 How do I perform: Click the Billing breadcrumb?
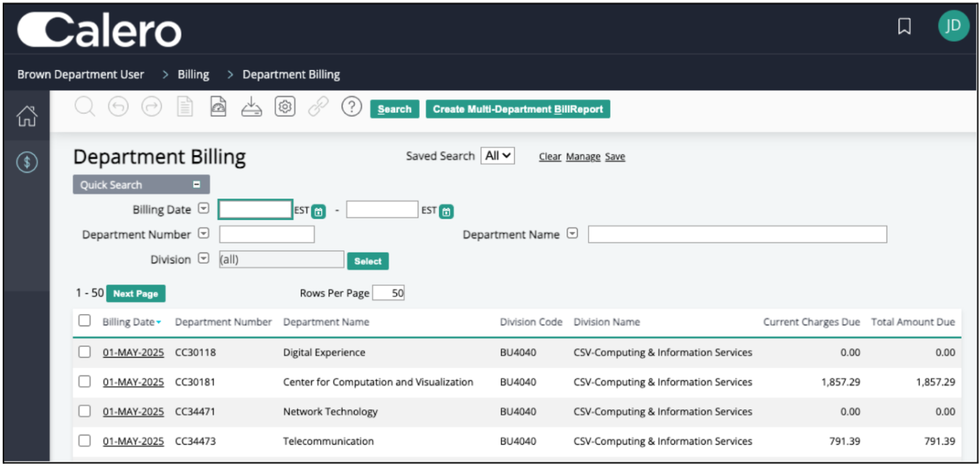[x=194, y=74]
